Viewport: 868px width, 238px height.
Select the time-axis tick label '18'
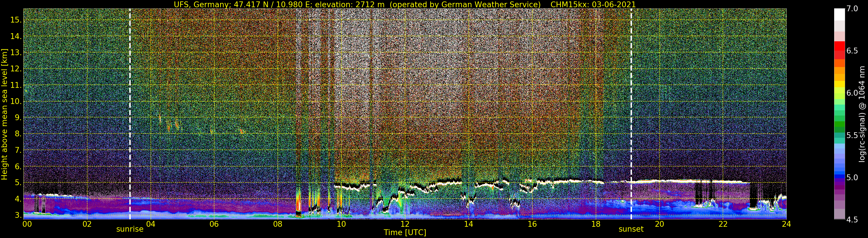click(596, 224)
